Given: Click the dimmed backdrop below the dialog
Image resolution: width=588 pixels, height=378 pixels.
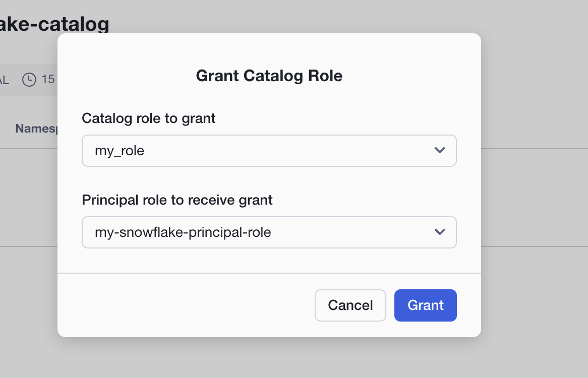Looking at the screenshot, I should point(269,358).
